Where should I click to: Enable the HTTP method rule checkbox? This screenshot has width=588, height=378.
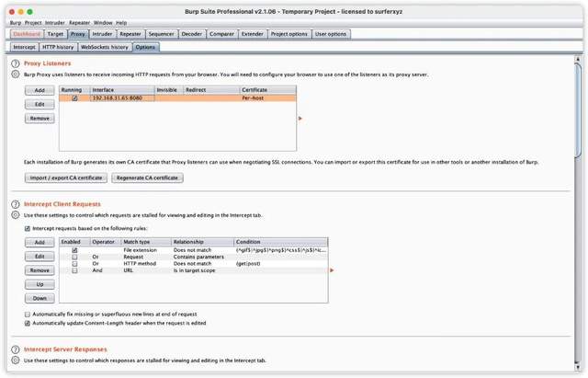(74, 264)
